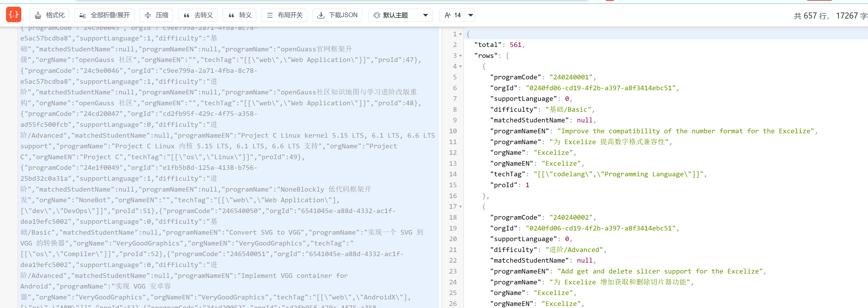Collapse the first row object at line 4
Image resolution: width=868 pixels, height=308 pixels.
click(460, 67)
